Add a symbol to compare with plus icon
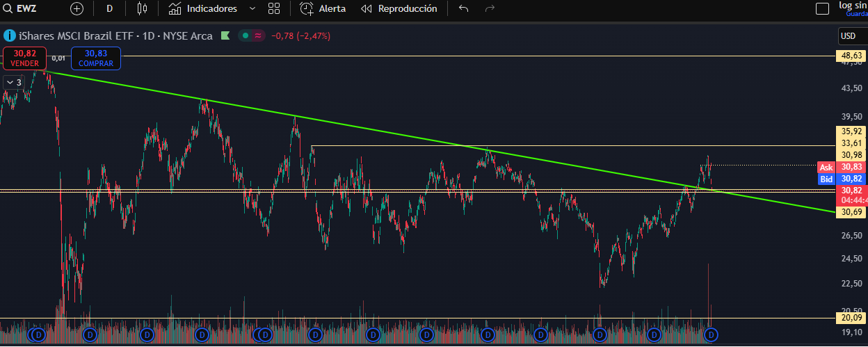Screen dimensions: 868x347 click(77, 9)
